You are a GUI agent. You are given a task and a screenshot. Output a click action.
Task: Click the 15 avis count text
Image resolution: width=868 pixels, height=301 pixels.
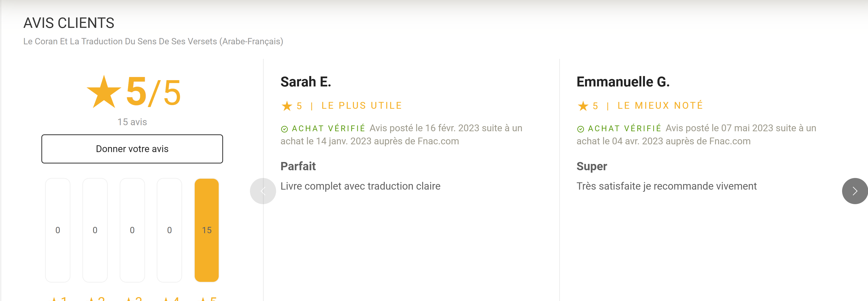(132, 122)
